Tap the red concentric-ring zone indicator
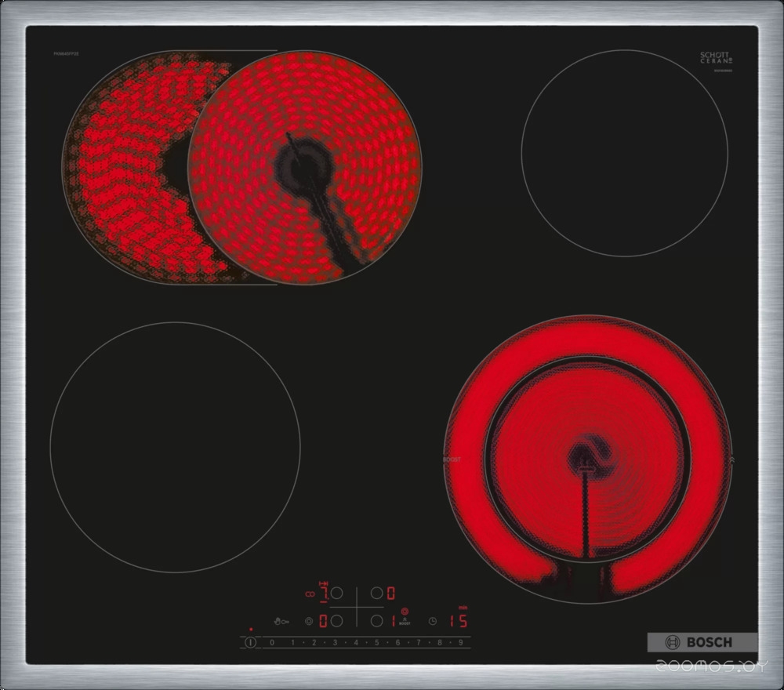The image size is (784, 690). tap(405, 612)
